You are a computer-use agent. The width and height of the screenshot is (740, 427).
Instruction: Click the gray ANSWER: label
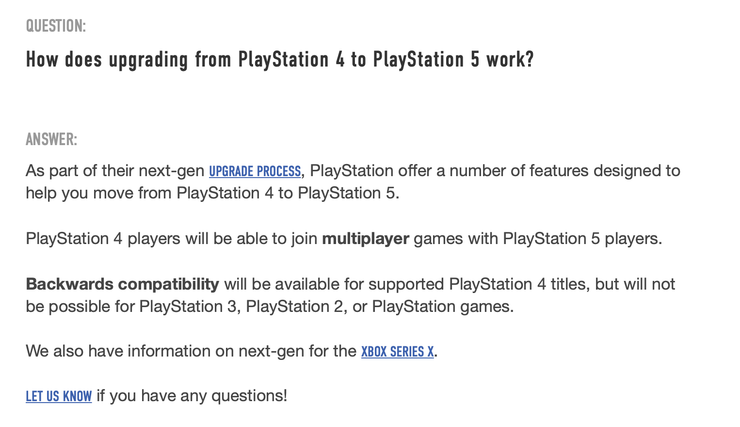point(51,139)
